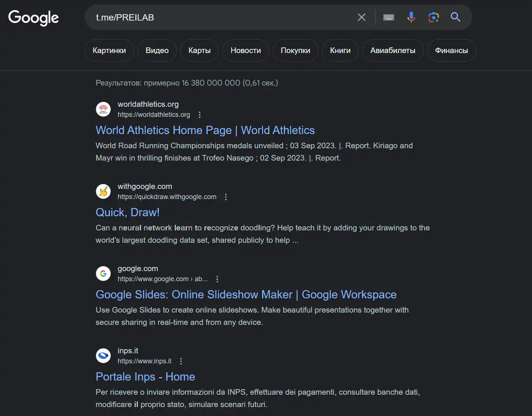Open options for inps.it result

point(181,361)
